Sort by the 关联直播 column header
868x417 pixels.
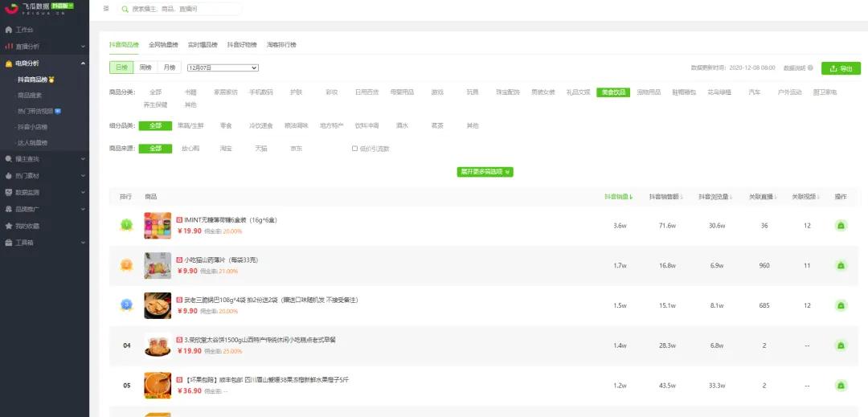pyautogui.click(x=763, y=197)
